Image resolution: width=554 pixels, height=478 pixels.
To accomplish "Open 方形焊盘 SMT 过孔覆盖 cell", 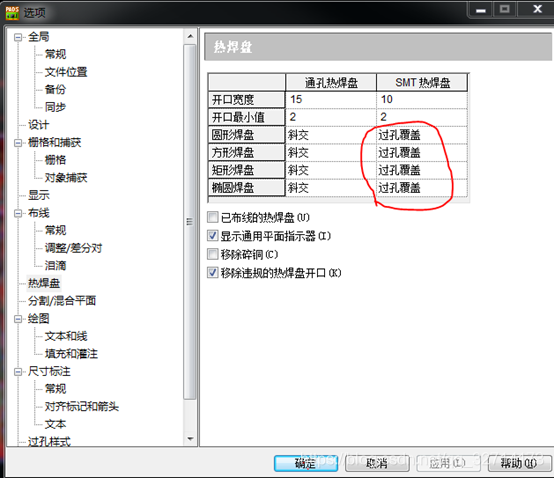I will point(422,153).
